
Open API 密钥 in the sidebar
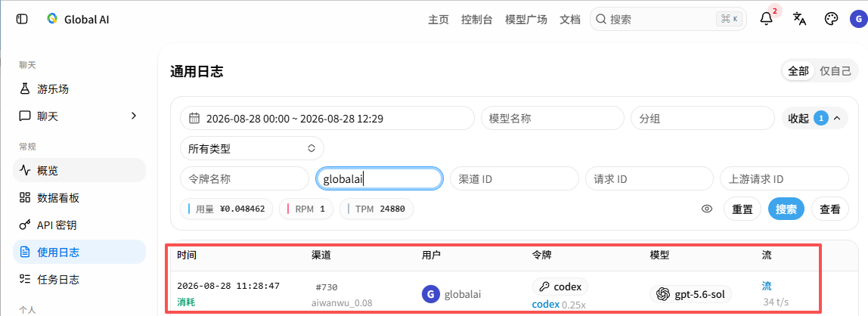point(79,225)
